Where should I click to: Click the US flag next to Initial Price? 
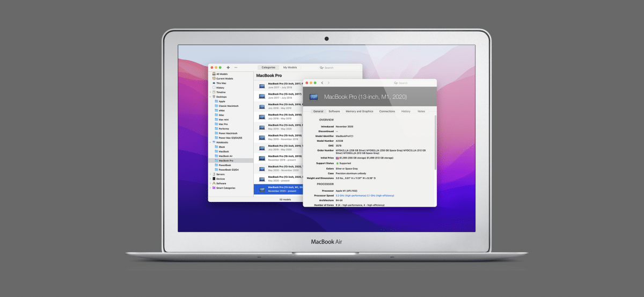pos(338,158)
